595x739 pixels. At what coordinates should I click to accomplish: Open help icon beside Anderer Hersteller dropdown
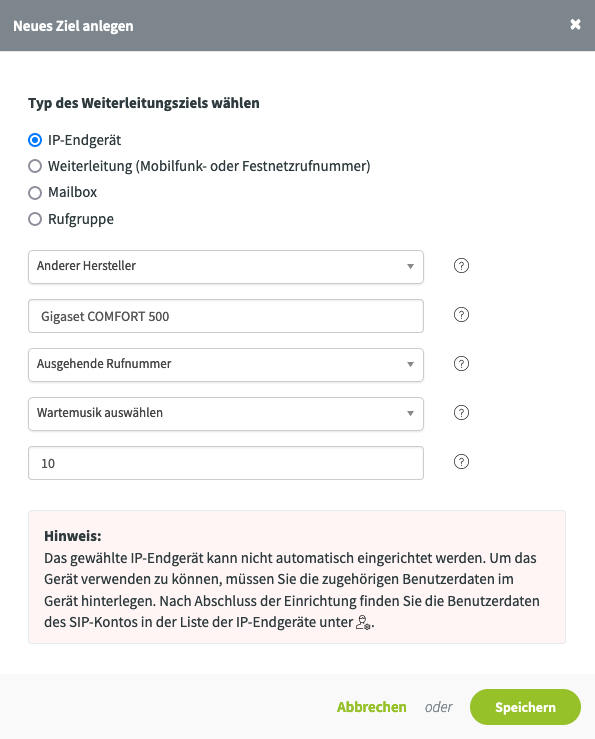click(461, 266)
